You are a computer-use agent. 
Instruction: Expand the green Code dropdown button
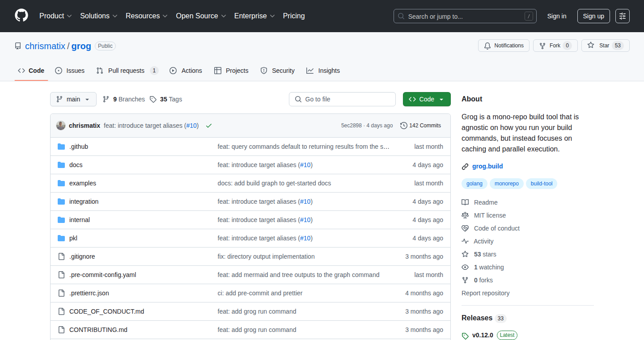[427, 99]
